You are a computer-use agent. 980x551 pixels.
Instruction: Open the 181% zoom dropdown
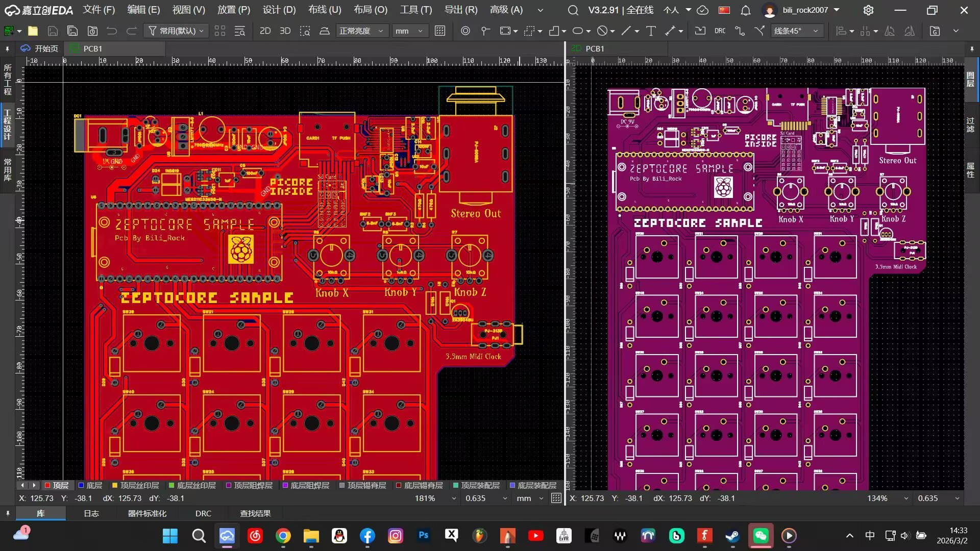pos(435,498)
